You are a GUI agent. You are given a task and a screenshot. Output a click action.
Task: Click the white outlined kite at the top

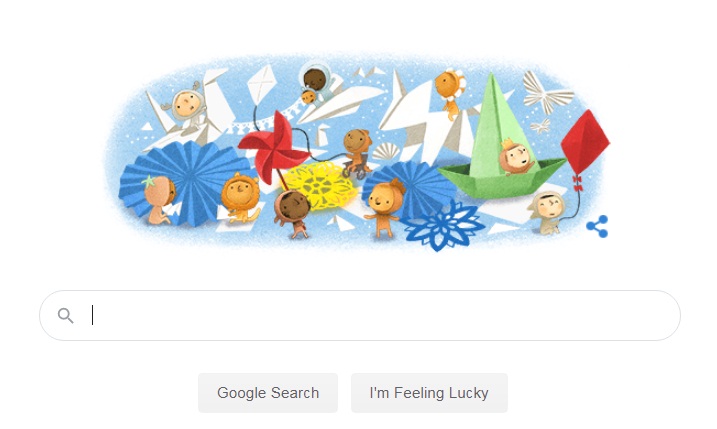pos(261,83)
